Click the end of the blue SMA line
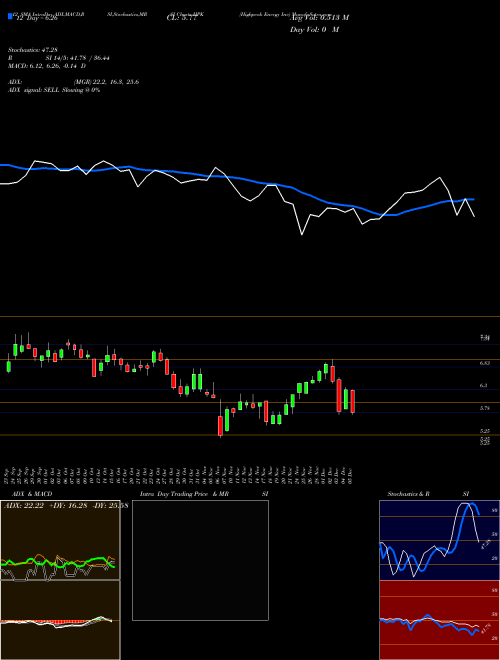 (473, 199)
